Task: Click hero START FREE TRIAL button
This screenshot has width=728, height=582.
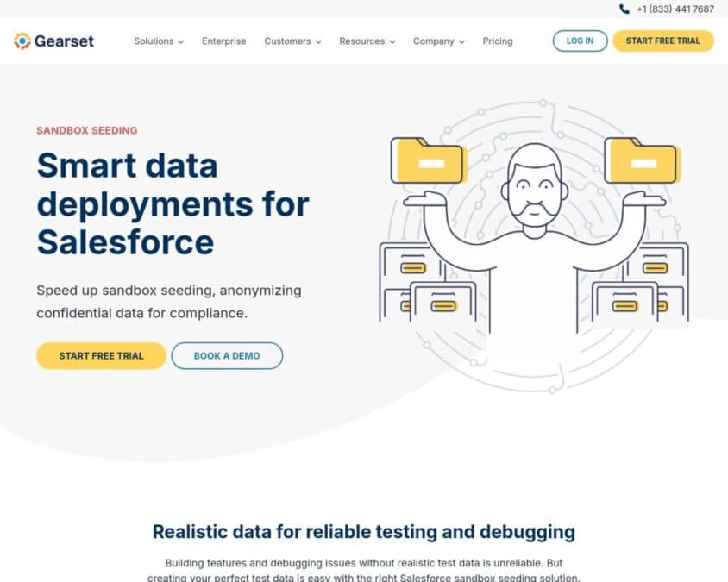Action: click(101, 356)
